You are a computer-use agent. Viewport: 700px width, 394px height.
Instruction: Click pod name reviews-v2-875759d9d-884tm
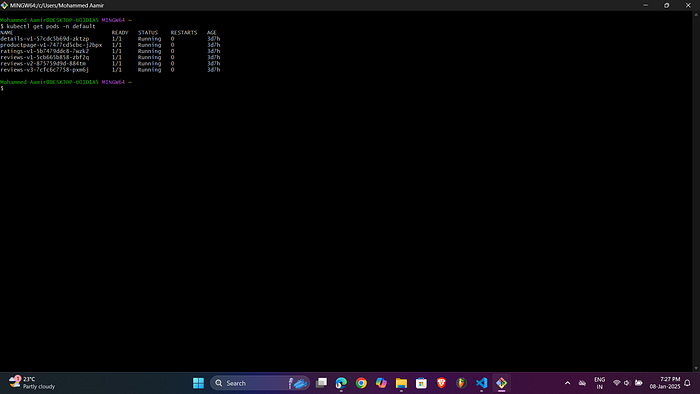point(43,64)
